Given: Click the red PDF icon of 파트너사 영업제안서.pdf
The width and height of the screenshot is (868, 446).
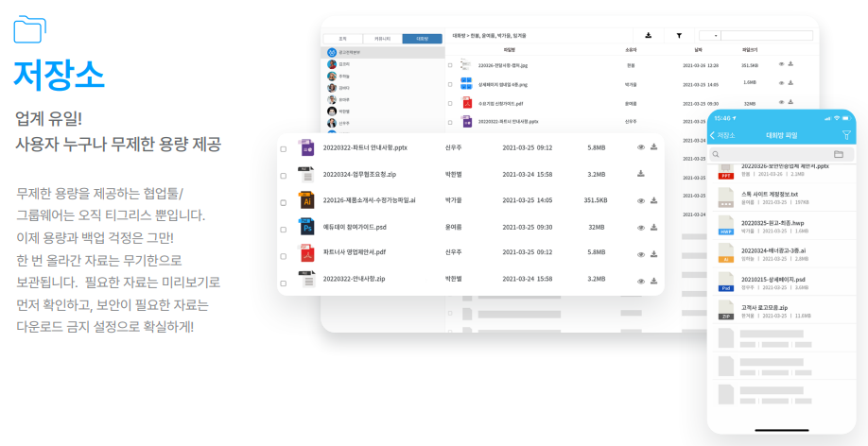Looking at the screenshot, I should point(306,253).
